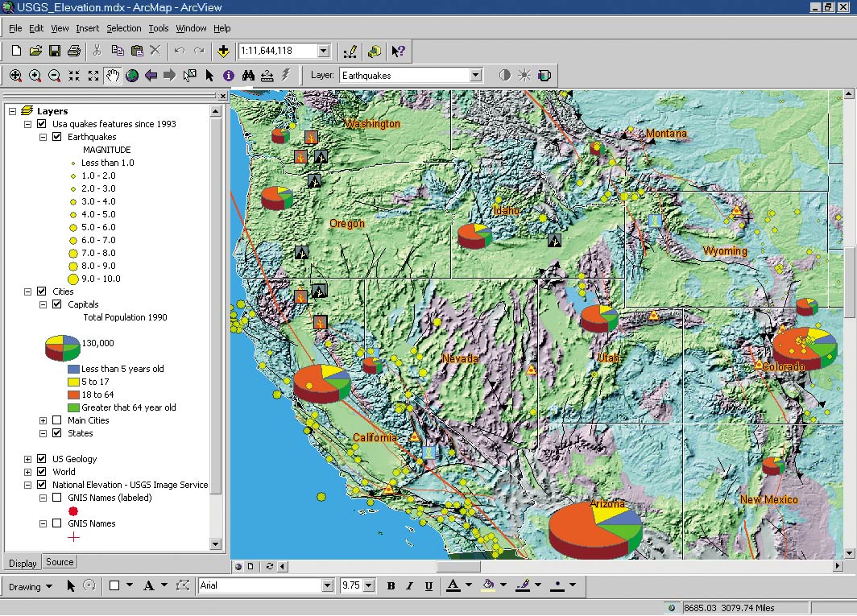
Task: Activate the Identify tool
Action: click(229, 75)
